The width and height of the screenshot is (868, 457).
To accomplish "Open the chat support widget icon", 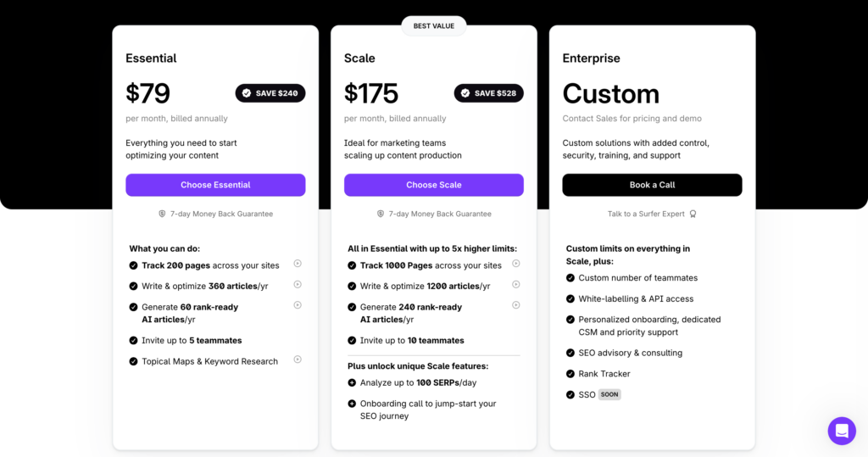I will 842,431.
